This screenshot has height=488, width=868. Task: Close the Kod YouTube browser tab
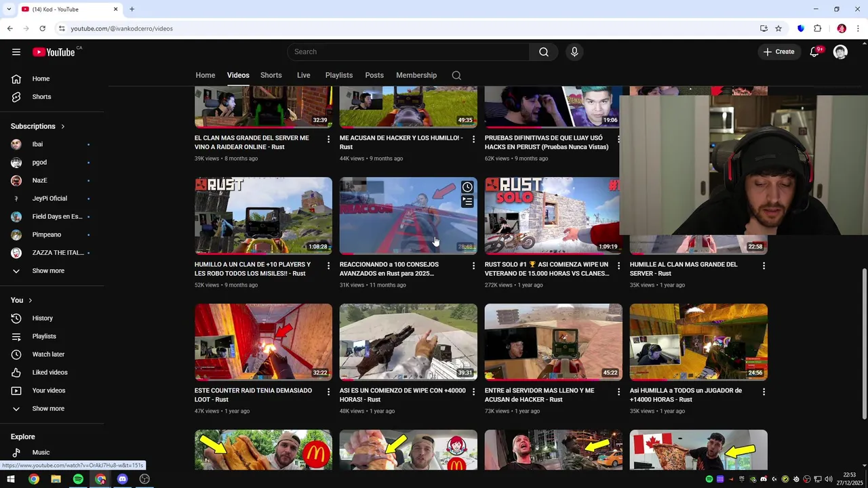click(115, 9)
